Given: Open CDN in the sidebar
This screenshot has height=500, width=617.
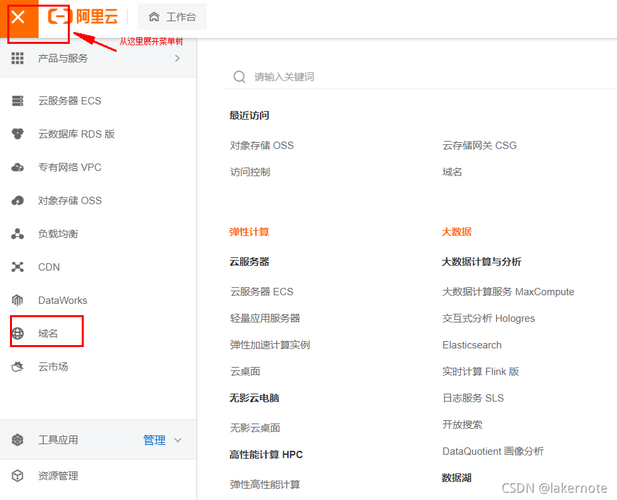Looking at the screenshot, I should point(49,267).
